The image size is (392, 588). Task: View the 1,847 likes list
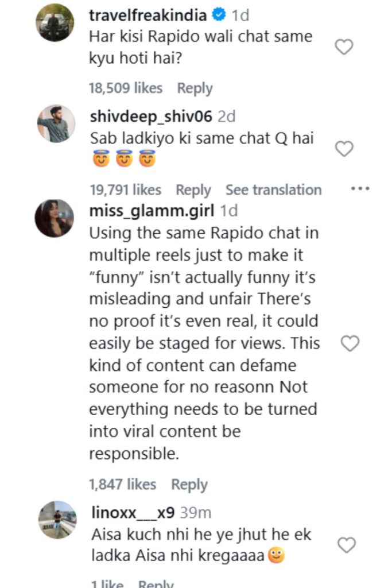[x=122, y=485]
